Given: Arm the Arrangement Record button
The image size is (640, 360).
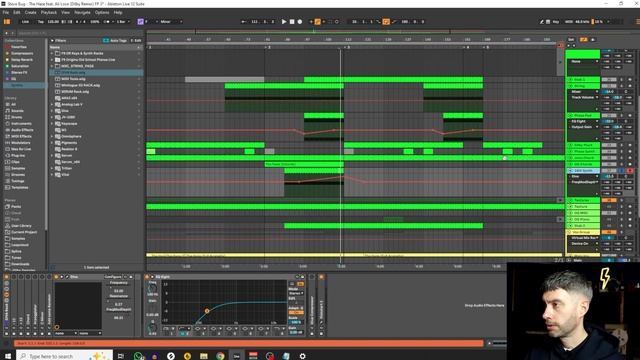Looking at the screenshot, I should click(300, 22).
